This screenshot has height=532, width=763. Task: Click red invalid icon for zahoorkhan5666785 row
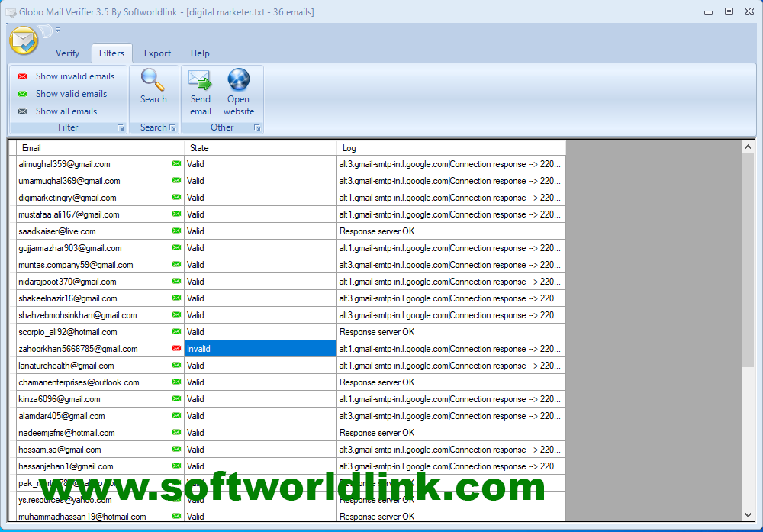coord(177,349)
